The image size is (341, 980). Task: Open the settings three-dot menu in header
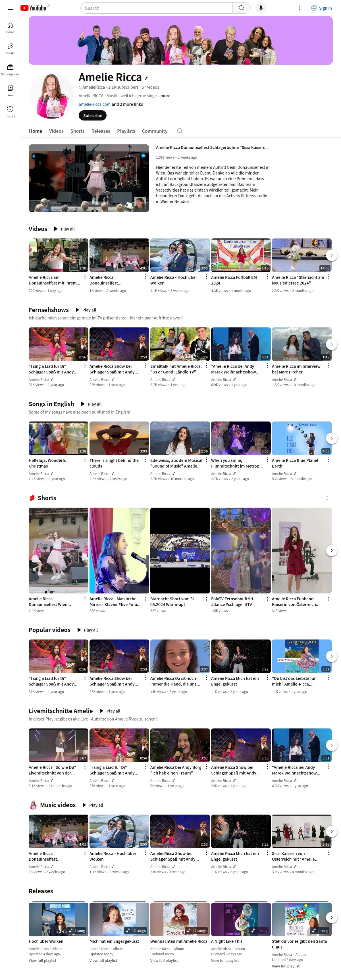coord(300,8)
